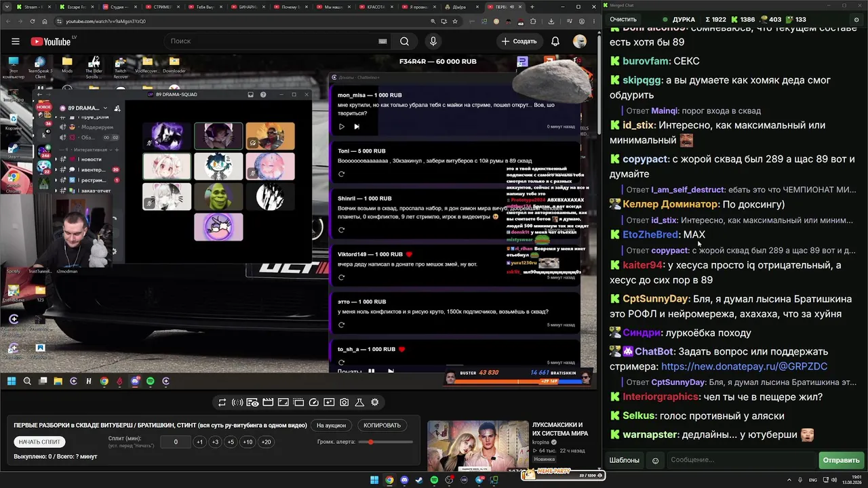Open the Discord help question-mark icon
This screenshot has height=488, width=868.
coord(263,94)
